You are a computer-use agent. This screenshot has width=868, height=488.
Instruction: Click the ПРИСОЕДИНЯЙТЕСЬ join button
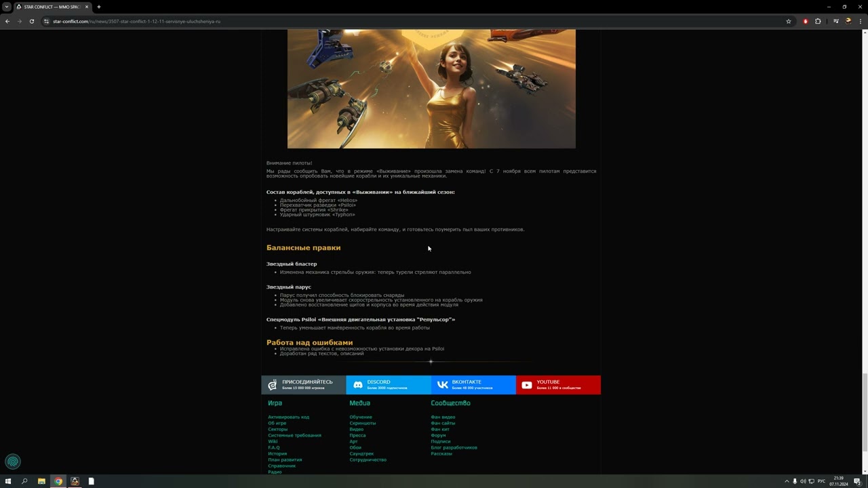coord(303,385)
